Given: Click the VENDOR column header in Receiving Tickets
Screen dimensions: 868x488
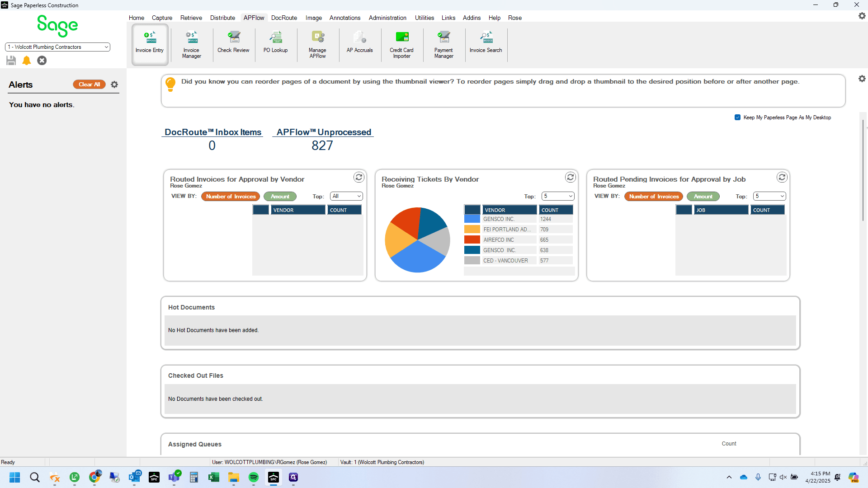Looking at the screenshot, I should point(509,210).
